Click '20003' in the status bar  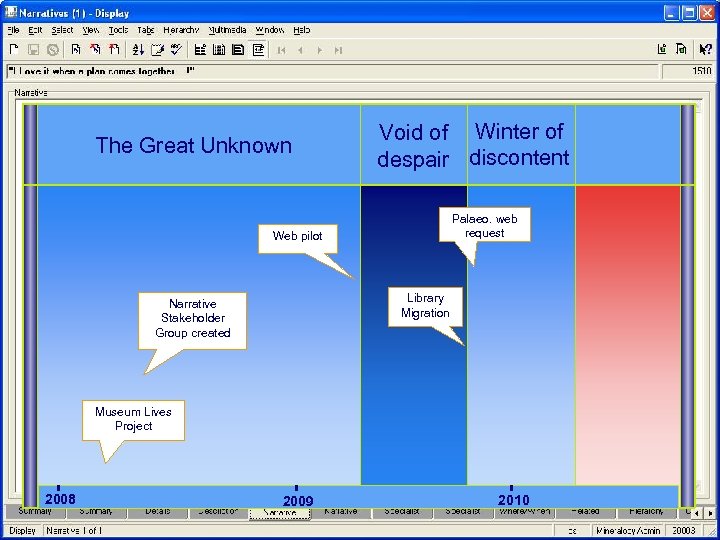pos(684,531)
